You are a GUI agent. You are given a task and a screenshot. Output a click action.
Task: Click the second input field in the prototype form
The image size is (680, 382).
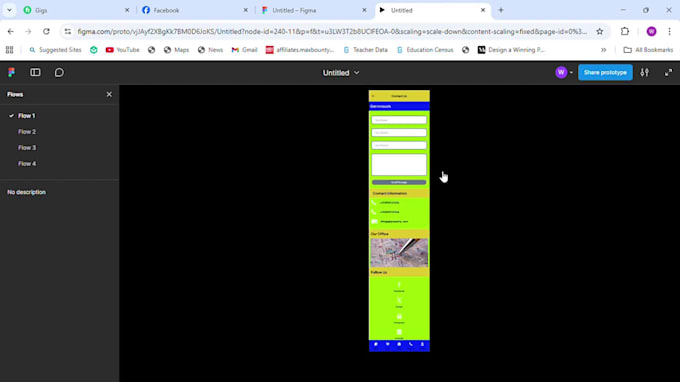(399, 132)
